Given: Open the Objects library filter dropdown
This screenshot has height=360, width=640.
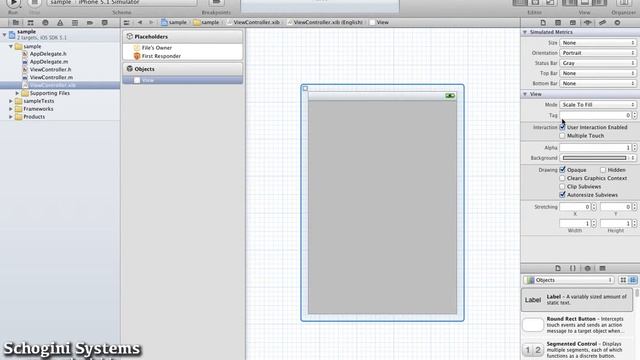Looking at the screenshot, I should click(569, 280).
